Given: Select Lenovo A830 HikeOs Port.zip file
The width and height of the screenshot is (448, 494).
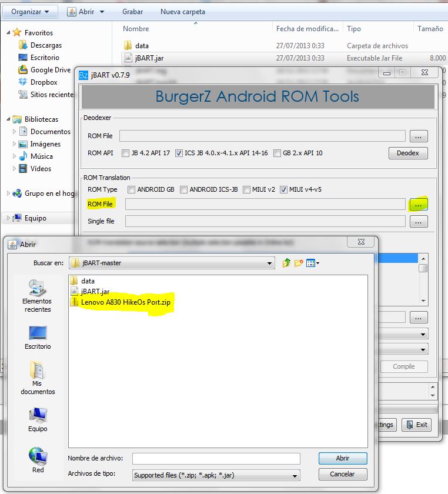Looking at the screenshot, I should point(121,302).
